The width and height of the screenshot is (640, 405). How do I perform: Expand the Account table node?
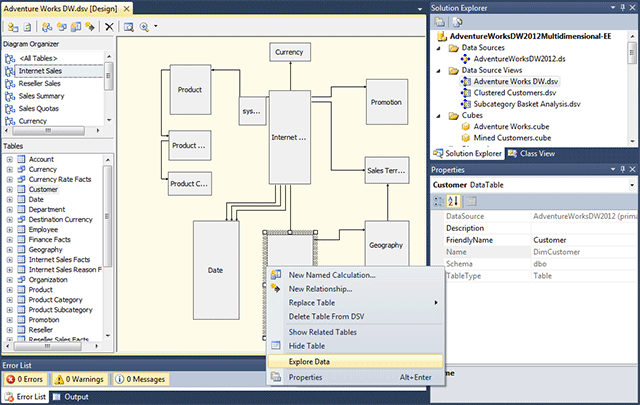pyautogui.click(x=9, y=159)
